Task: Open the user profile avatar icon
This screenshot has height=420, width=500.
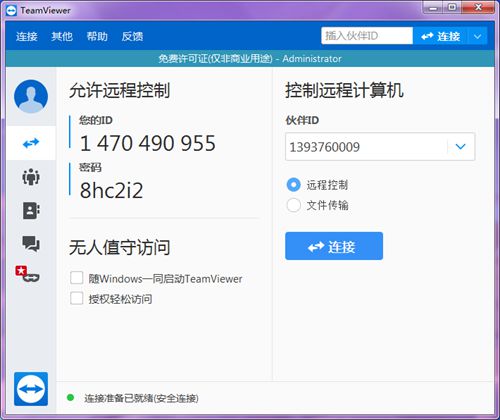Action: pos(31,96)
